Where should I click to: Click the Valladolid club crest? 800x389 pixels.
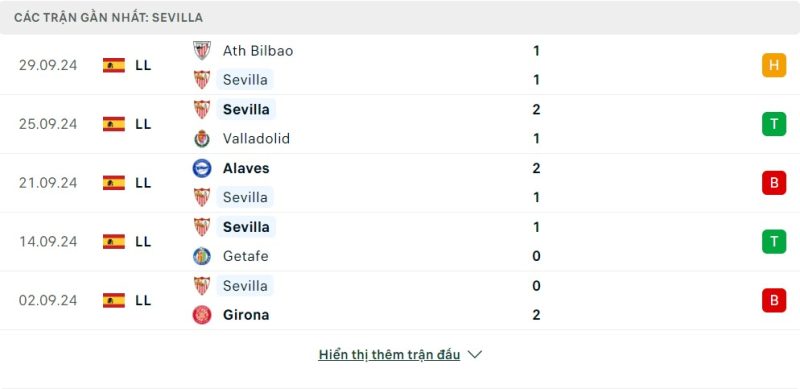coord(202,138)
